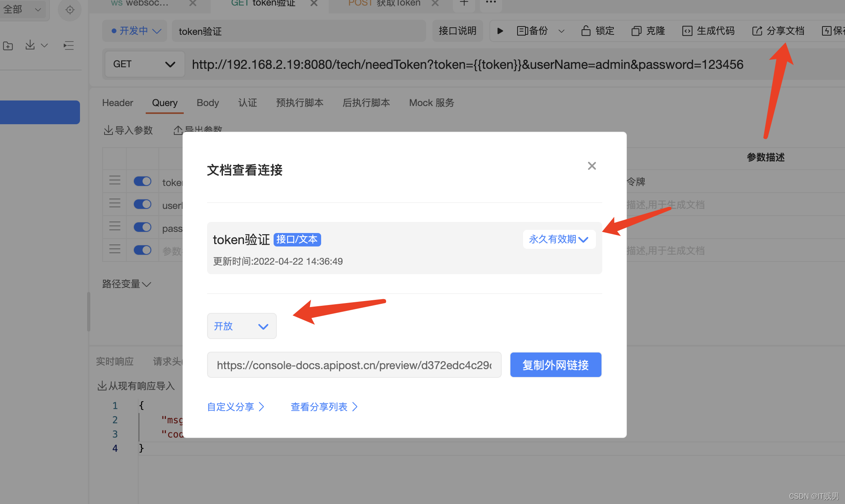This screenshot has width=845, height=504.
Task: Click the Lock (锁定) icon
Action: click(586, 31)
